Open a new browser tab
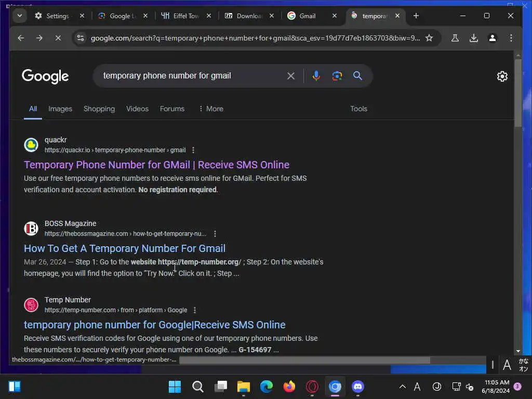The image size is (532, 399). point(416,16)
